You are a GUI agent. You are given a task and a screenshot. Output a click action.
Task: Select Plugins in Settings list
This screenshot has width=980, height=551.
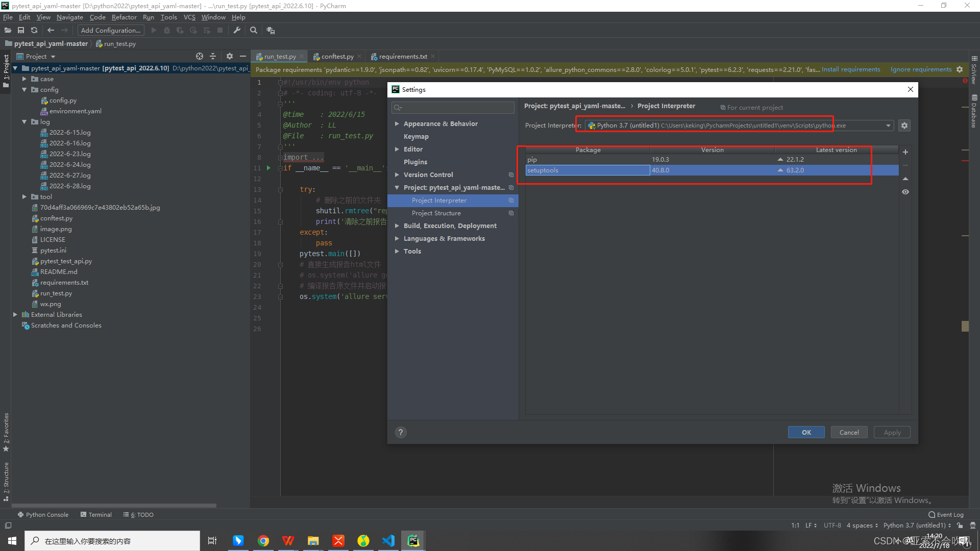coord(415,162)
